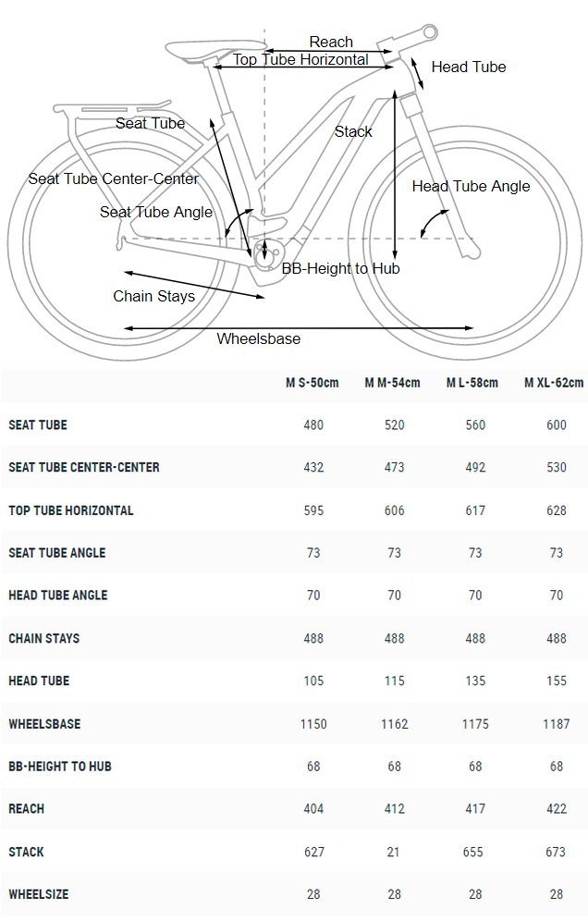Select the Seat Tube Angle diagram label
Viewport: 588px width, 921px height.
156,212
